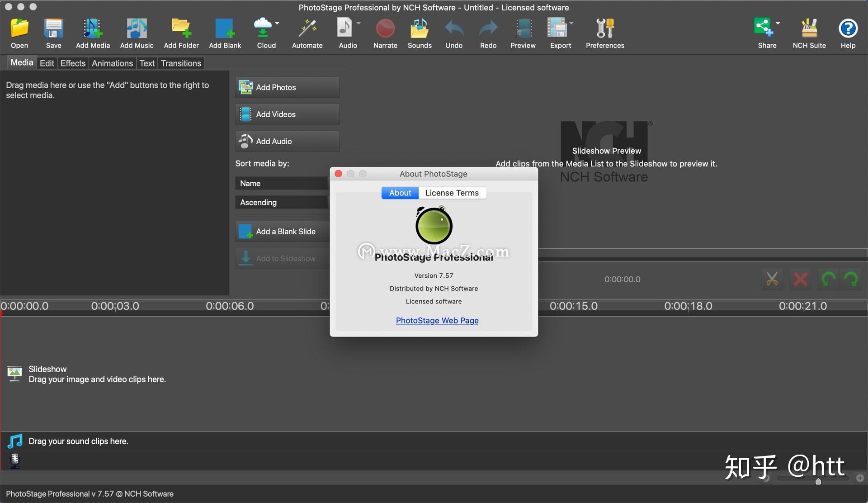The height and width of the screenshot is (503, 868).
Task: Click the red X delete icon
Action: (x=800, y=279)
